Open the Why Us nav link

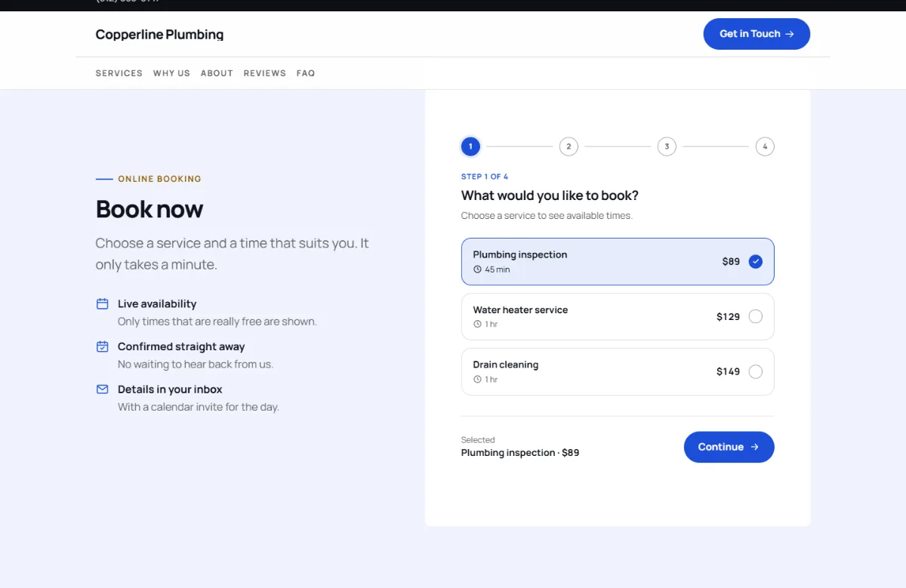pyautogui.click(x=171, y=73)
